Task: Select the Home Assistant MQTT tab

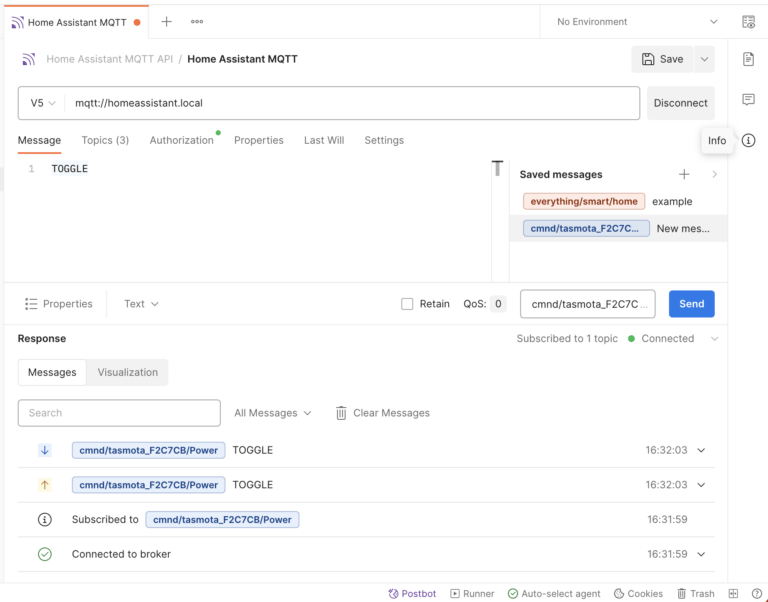Action: click(x=76, y=22)
